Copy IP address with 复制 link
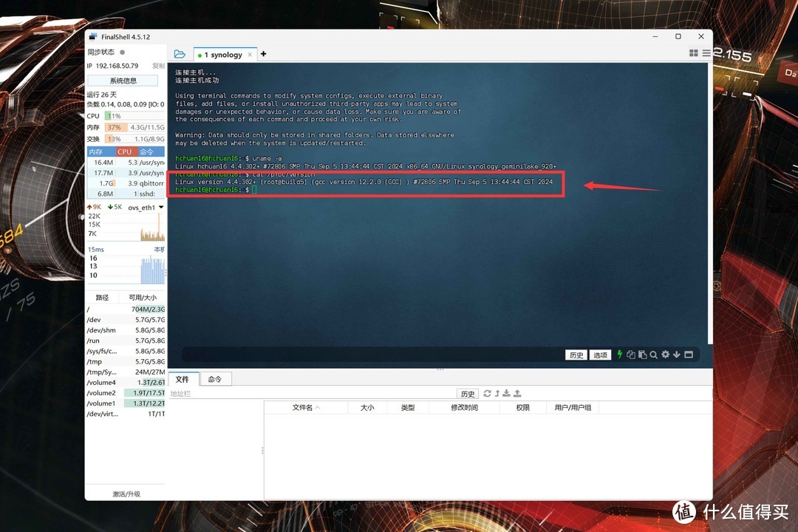Screen dimensions: 798x532 coord(158,66)
